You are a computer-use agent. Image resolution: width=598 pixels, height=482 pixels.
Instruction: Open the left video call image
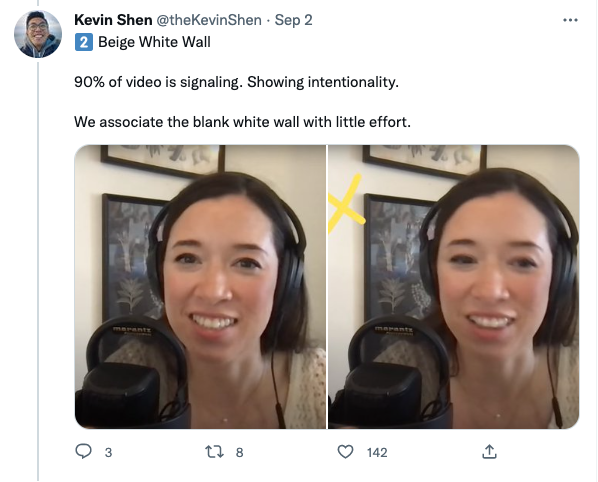click(200, 287)
